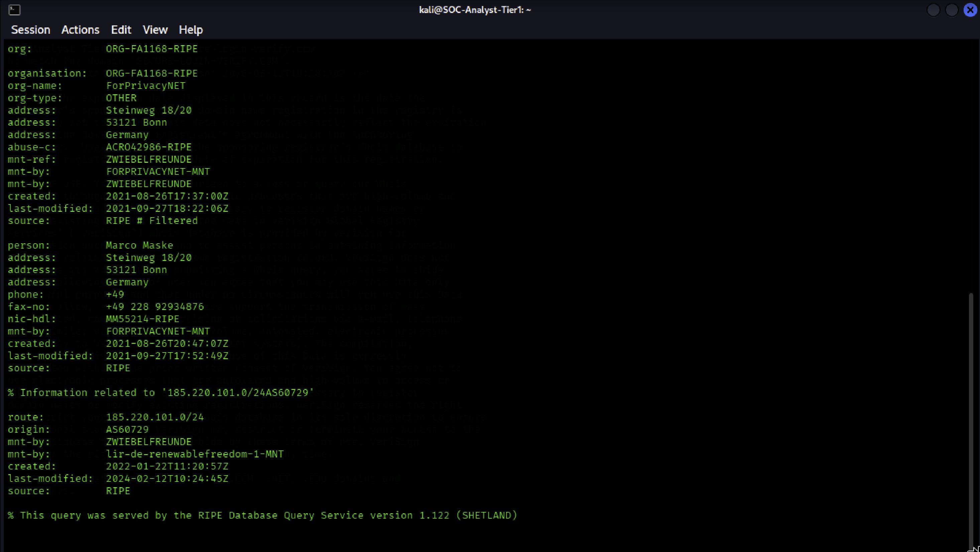Click the org-type value OTHER
980x552 pixels.
click(121, 98)
